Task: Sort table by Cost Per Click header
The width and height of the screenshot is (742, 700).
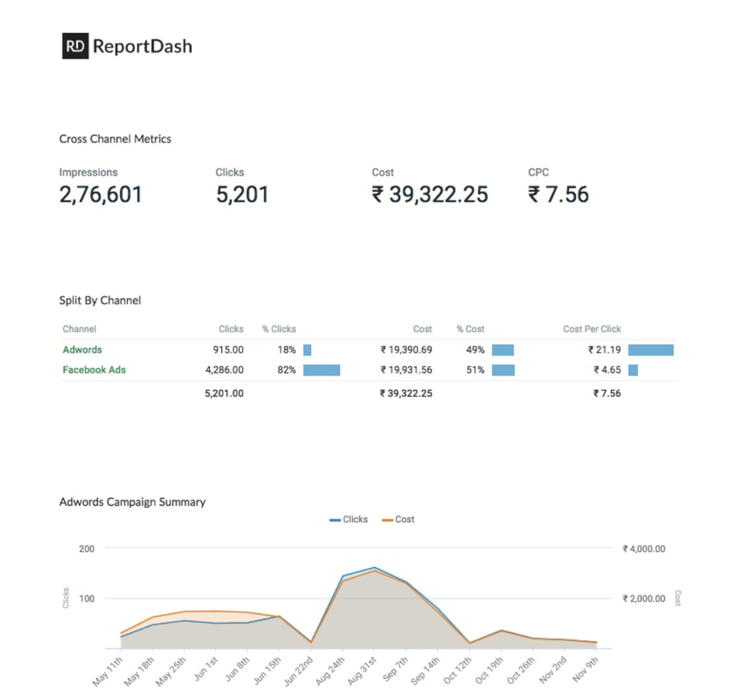Action: [x=592, y=328]
